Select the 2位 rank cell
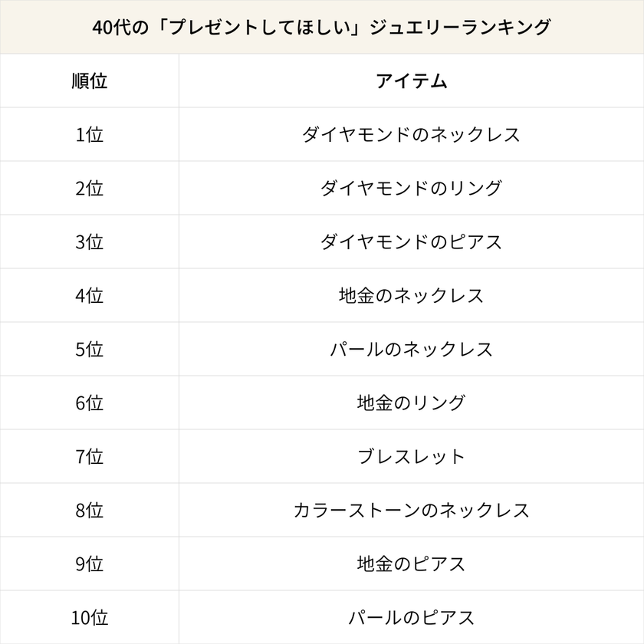The width and height of the screenshot is (644, 644). click(89, 188)
